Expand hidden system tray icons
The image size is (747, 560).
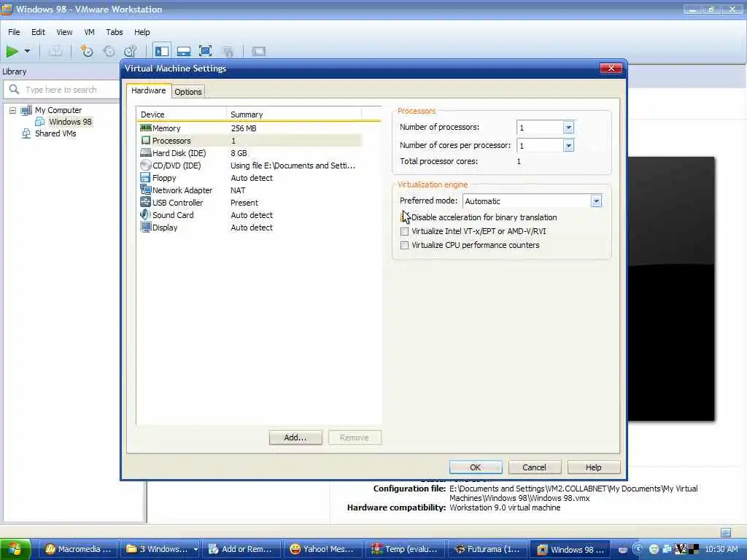click(639, 549)
